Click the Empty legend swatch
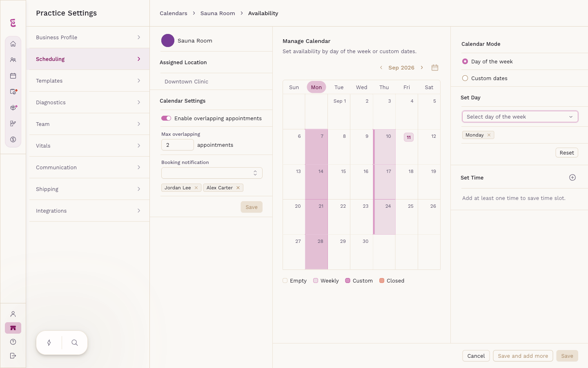Viewport: 588px width, 368px height. [285, 280]
